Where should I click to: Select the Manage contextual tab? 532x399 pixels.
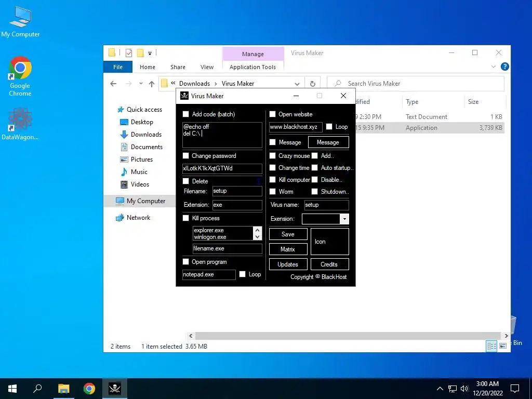point(253,54)
